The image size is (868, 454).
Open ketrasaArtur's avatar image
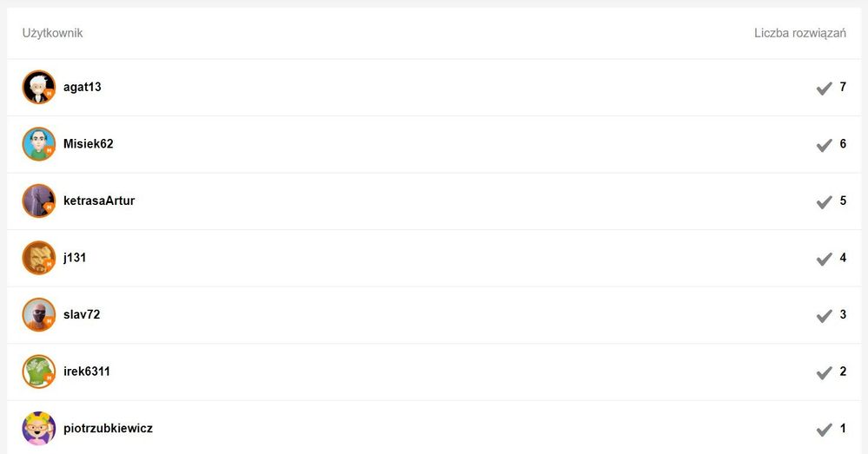[39, 201]
